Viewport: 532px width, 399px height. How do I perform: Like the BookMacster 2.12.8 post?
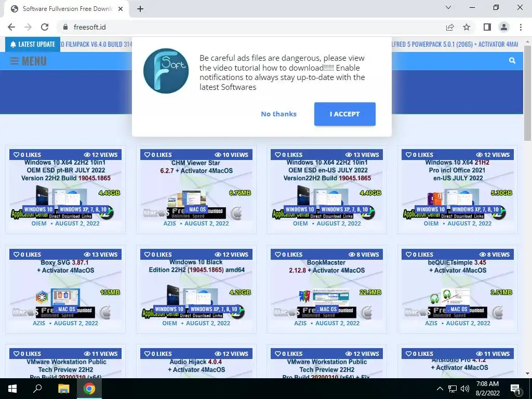[x=288, y=255]
